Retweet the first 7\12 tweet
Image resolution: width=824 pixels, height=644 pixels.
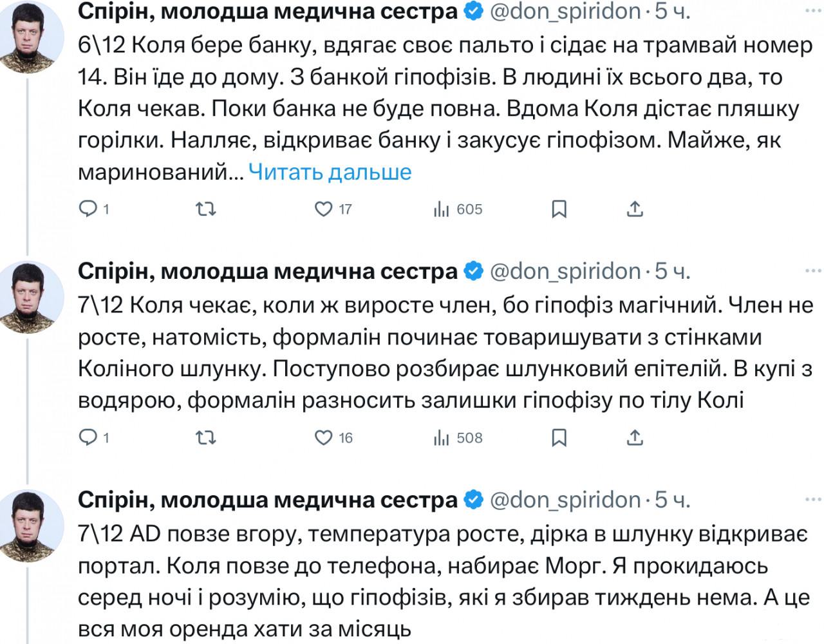(x=205, y=438)
